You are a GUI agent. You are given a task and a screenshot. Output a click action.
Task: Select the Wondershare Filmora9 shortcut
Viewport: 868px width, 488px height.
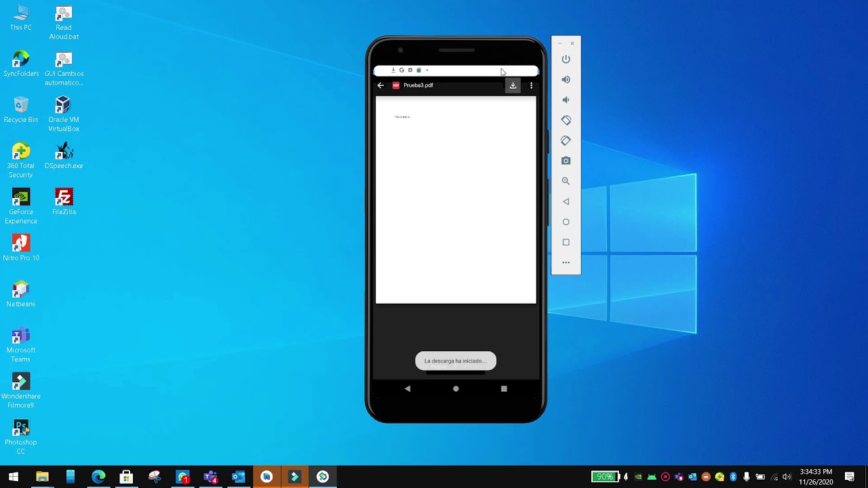pyautogui.click(x=21, y=391)
